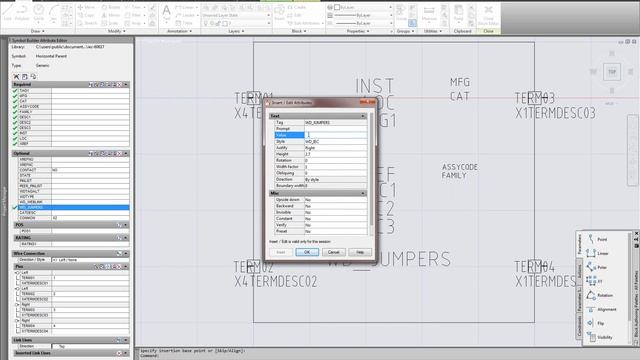
Task: Collapse the Wire Connection section
Action: coord(126,253)
